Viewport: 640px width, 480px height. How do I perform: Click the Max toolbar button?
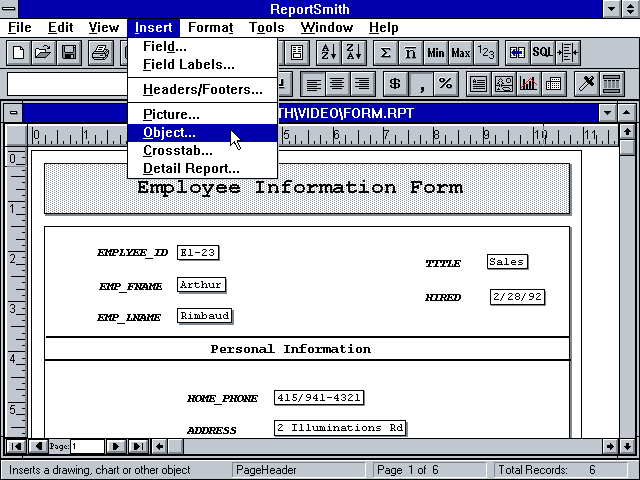tap(461, 53)
